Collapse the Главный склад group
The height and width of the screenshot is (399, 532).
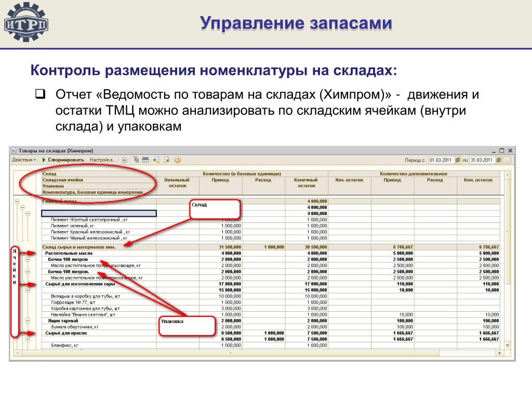tap(17, 201)
